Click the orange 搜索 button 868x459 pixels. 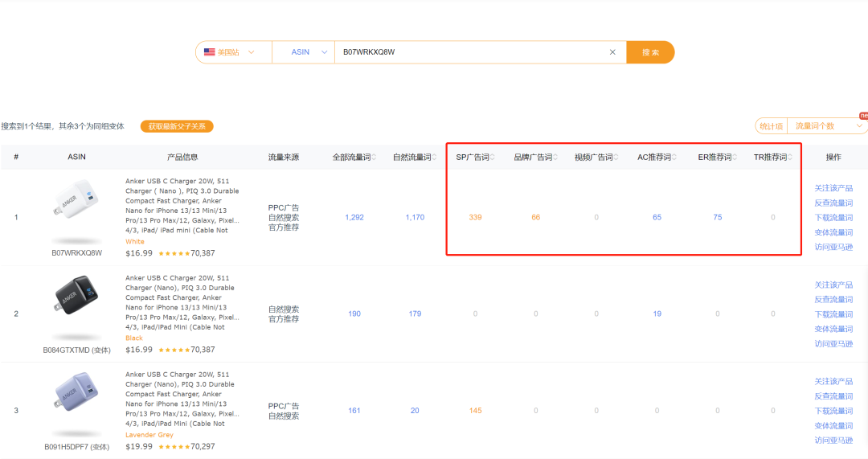point(650,52)
